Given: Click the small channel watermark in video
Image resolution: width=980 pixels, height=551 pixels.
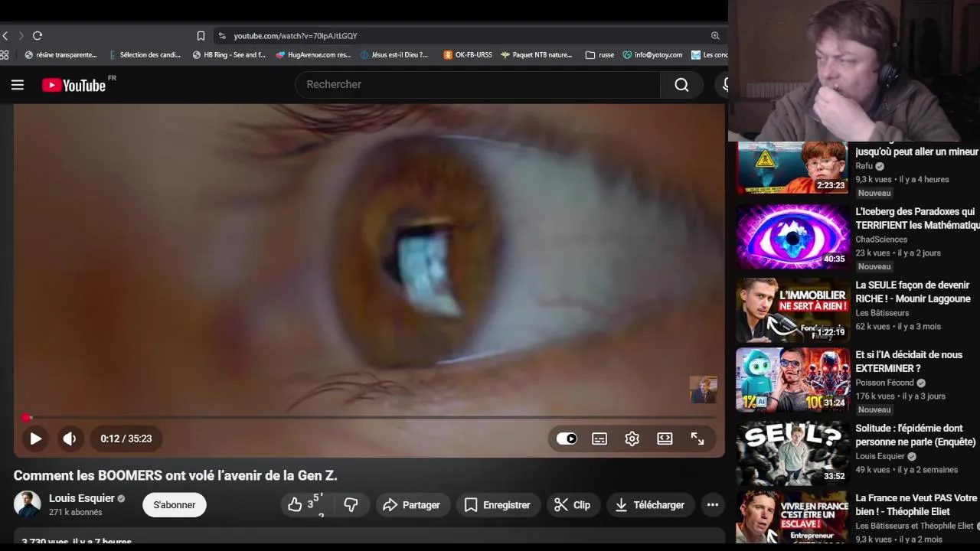Looking at the screenshot, I should [703, 390].
